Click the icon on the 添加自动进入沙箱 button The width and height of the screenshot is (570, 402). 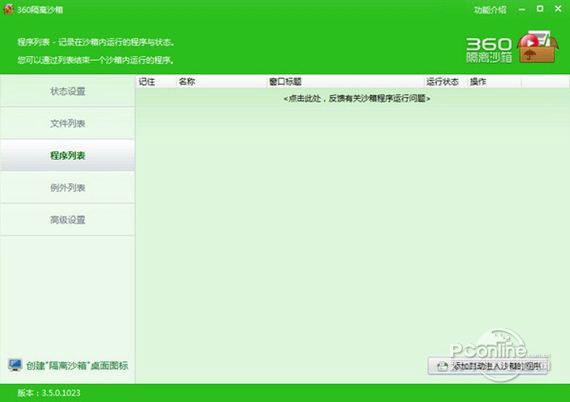(x=442, y=366)
